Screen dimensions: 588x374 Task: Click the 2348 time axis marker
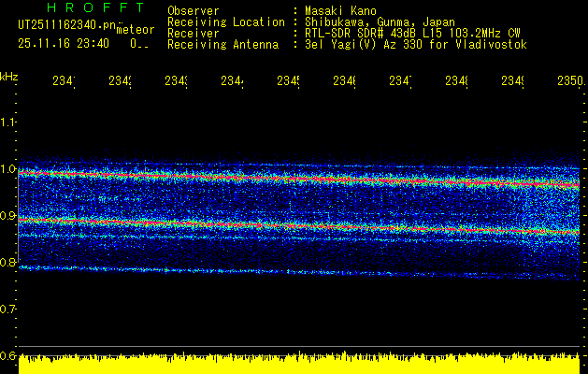tap(456, 81)
